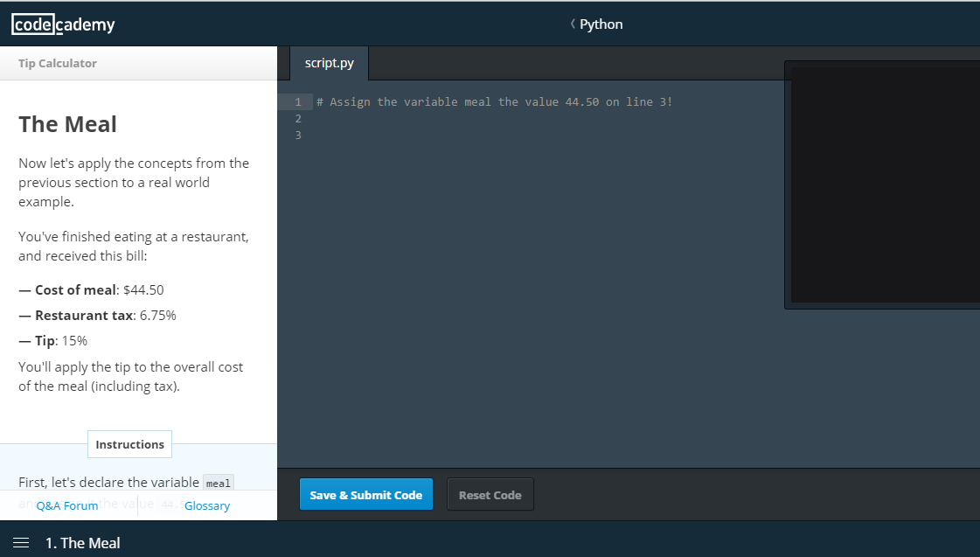Viewport: 980px width, 557px height.
Task: Click the '1. The Meal' lesson title
Action: 82,543
